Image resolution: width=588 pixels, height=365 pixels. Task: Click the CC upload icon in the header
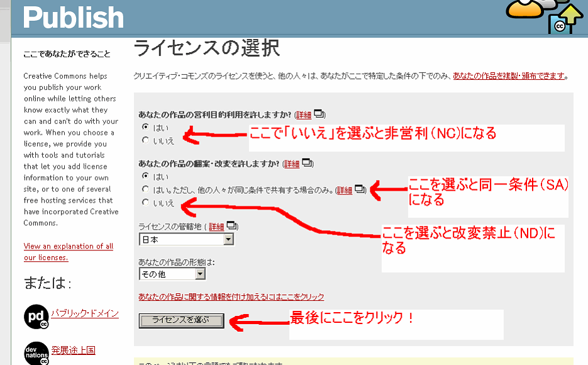[566, 20]
